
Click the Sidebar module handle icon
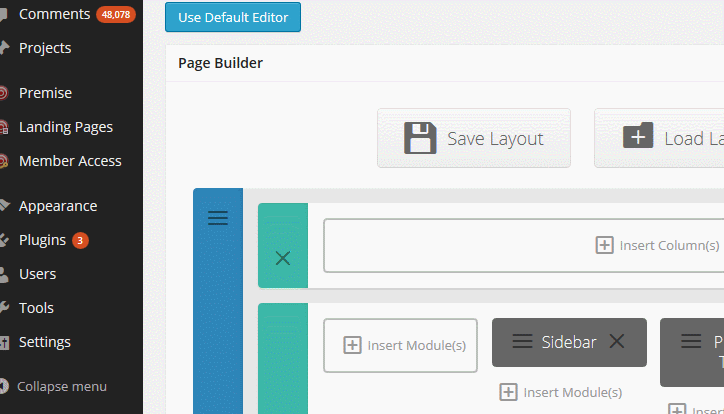[x=522, y=342]
